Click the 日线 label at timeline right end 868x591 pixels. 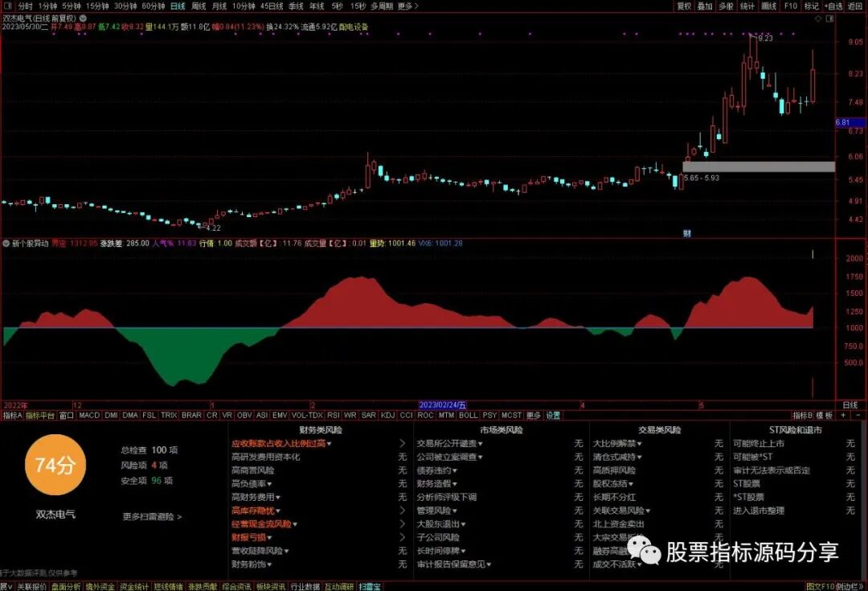coord(850,405)
